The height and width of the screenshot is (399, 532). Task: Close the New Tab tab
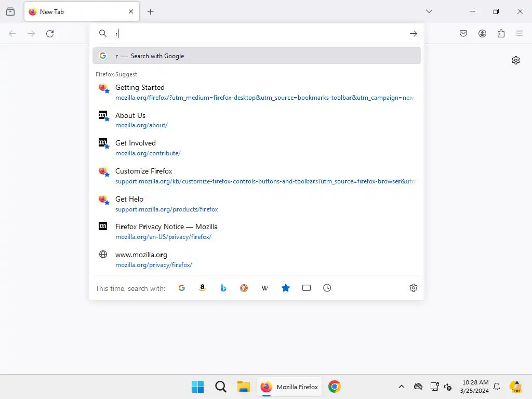pos(131,11)
